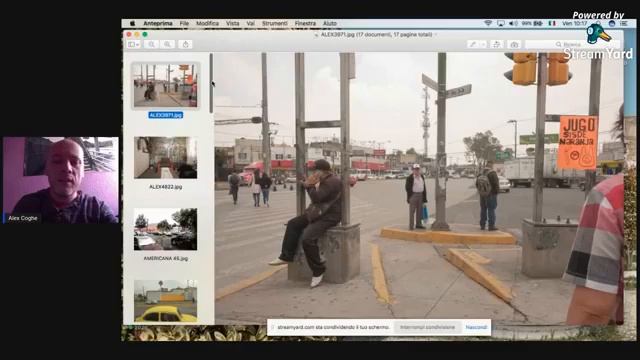Screen dimensions: 640x360
Task: Open the Anteprima app menu
Action: [158, 24]
